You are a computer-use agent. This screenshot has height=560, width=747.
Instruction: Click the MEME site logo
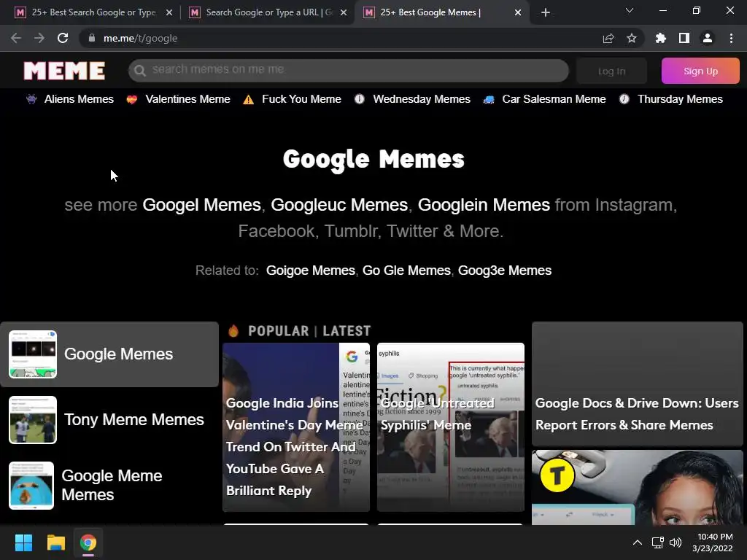(64, 71)
